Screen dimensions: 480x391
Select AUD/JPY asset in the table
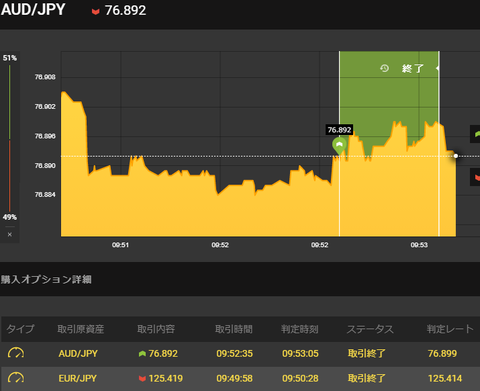click(x=78, y=353)
